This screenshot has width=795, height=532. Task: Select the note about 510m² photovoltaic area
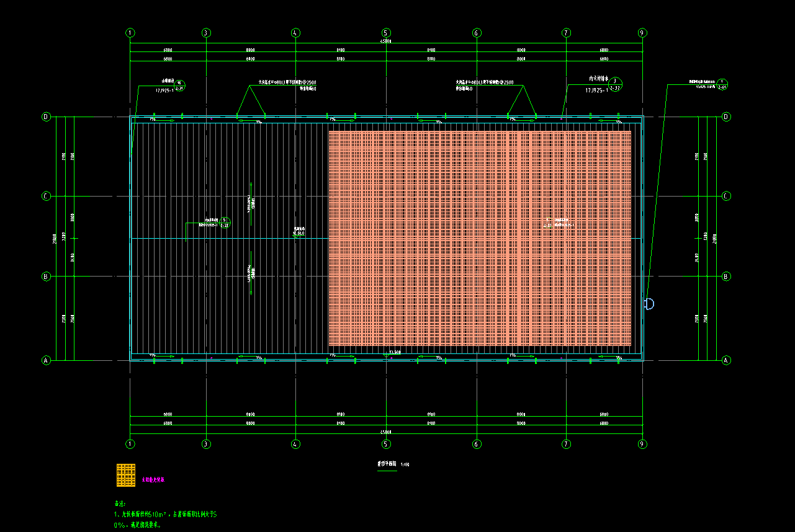point(164,519)
